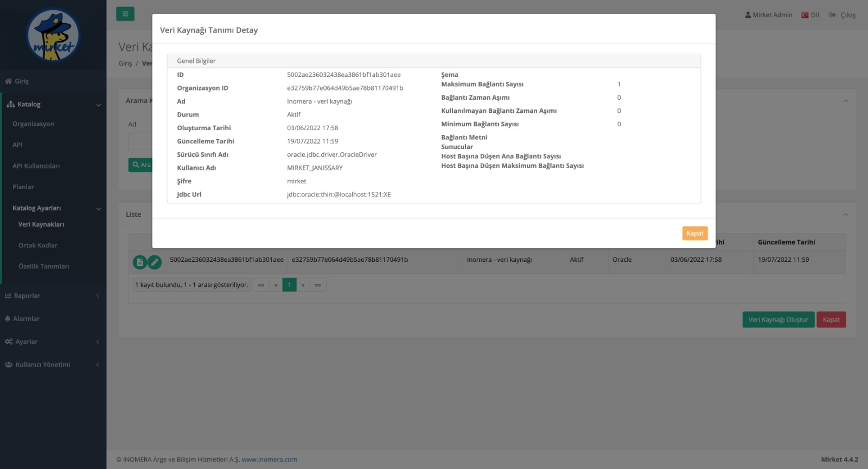Open Özellik Tanımları menu item
The height and width of the screenshot is (469, 868).
44,267
